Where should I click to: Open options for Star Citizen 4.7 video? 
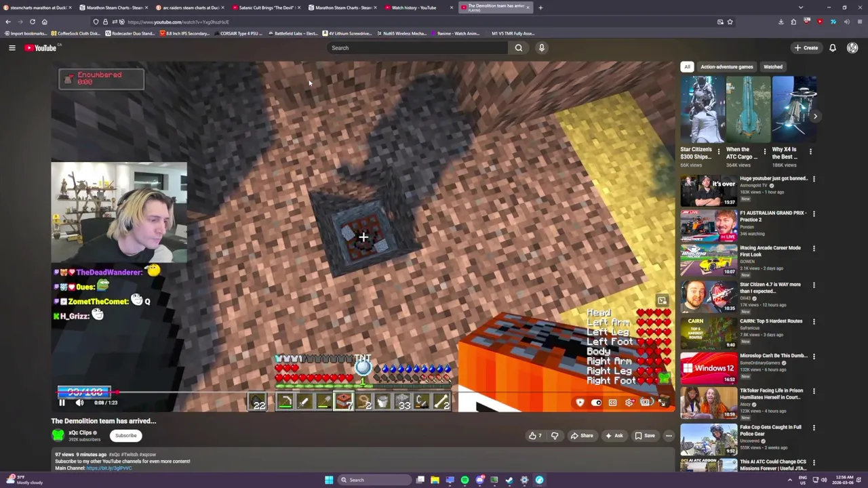click(814, 285)
